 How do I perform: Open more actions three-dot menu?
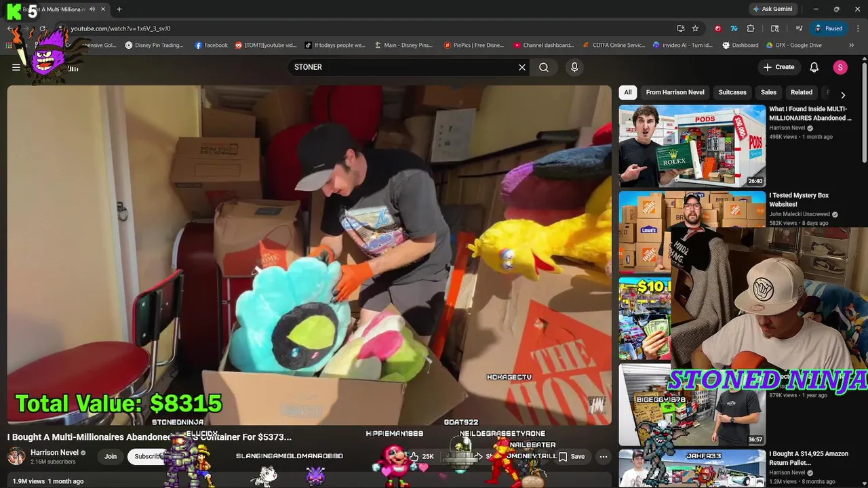[x=603, y=456]
